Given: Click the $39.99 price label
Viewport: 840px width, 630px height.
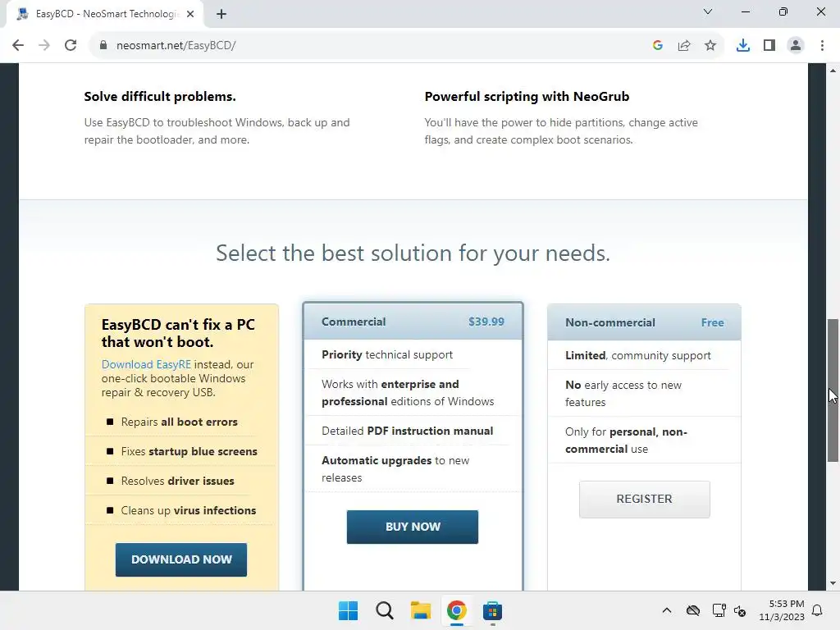Looking at the screenshot, I should (486, 322).
